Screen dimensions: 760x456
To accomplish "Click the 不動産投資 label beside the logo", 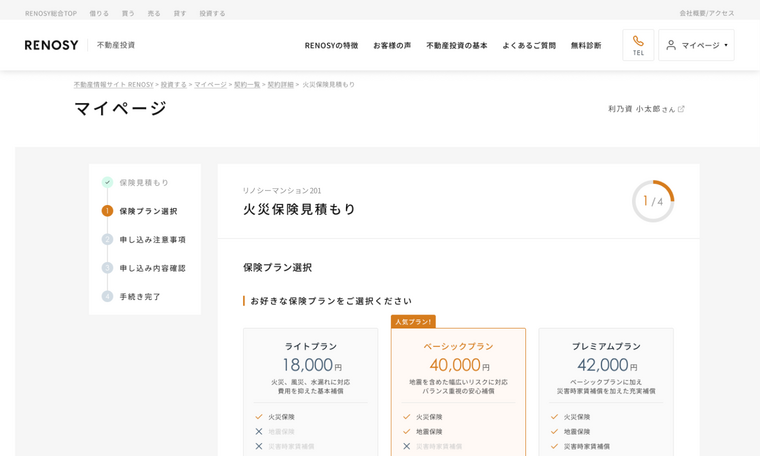I will tap(116, 45).
